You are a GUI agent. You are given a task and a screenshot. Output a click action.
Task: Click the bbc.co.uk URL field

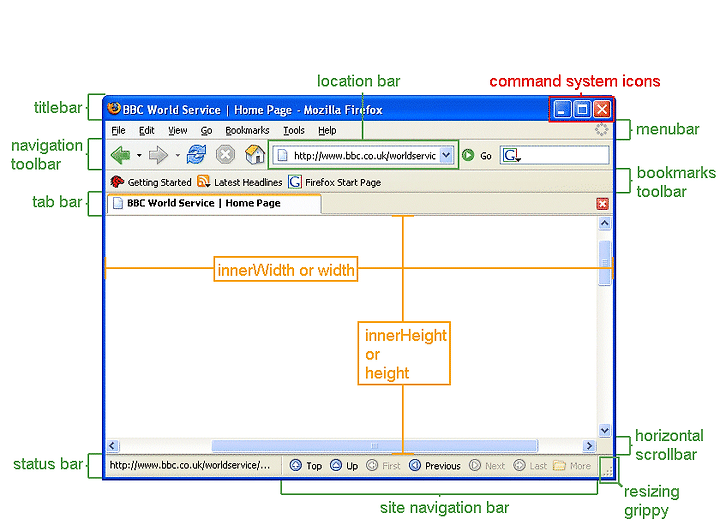365,156
